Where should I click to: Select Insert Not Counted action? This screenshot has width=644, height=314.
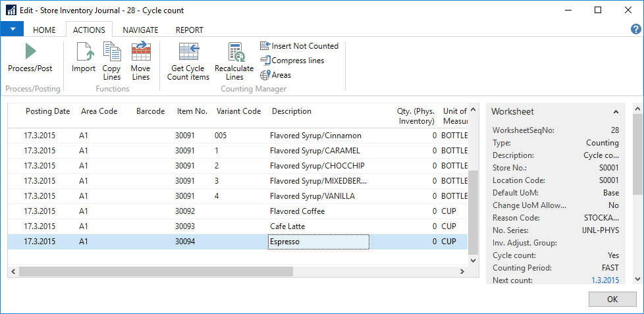(x=299, y=46)
